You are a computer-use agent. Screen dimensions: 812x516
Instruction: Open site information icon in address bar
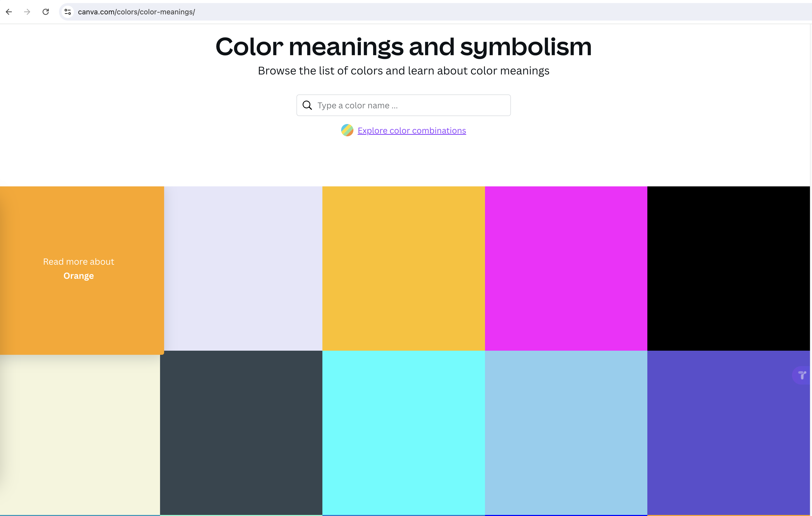(67, 12)
